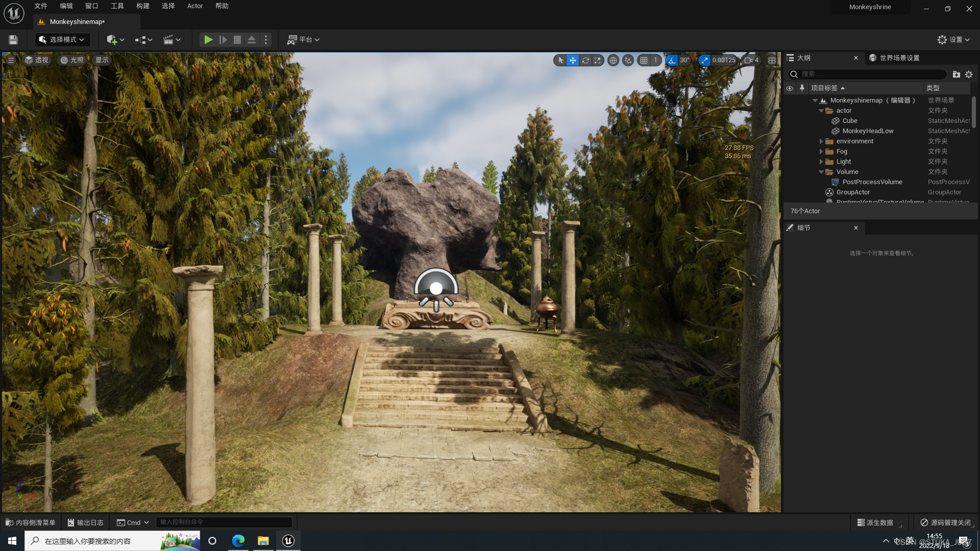Toggle surface snapping icon

click(x=628, y=60)
